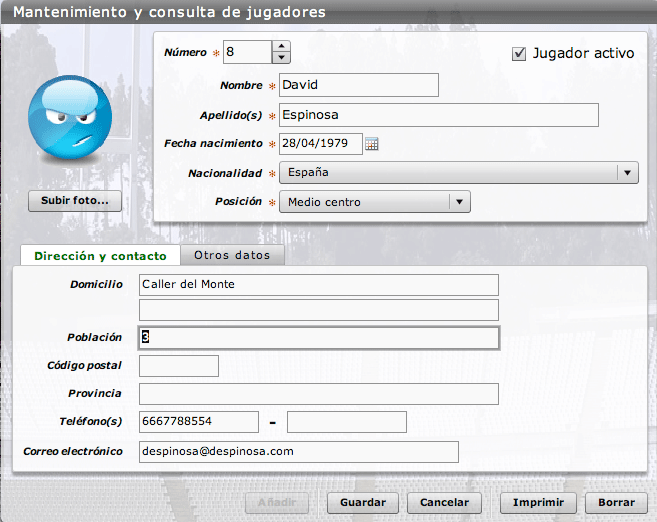Open the birth date calendar picker icon
Screen dimensions: 657x522
372,144
